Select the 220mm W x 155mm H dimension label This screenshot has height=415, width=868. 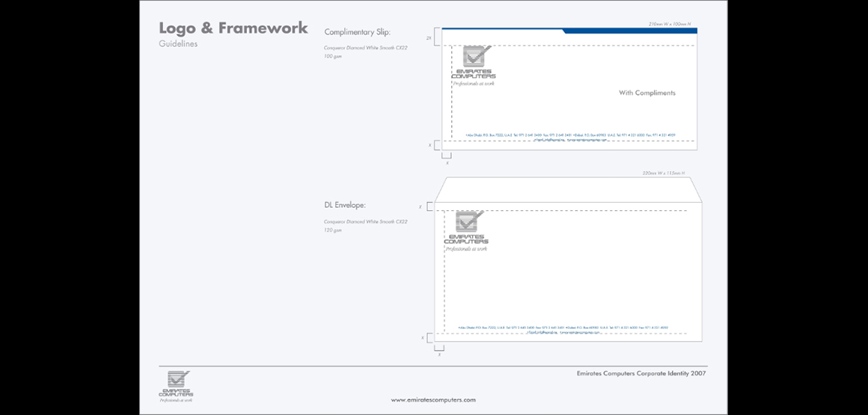(x=664, y=173)
